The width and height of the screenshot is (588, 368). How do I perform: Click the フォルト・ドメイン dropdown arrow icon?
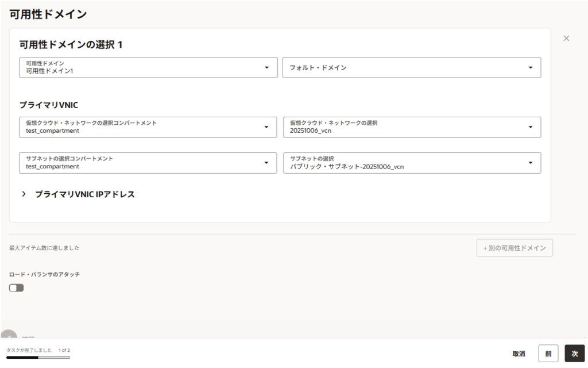(x=530, y=68)
